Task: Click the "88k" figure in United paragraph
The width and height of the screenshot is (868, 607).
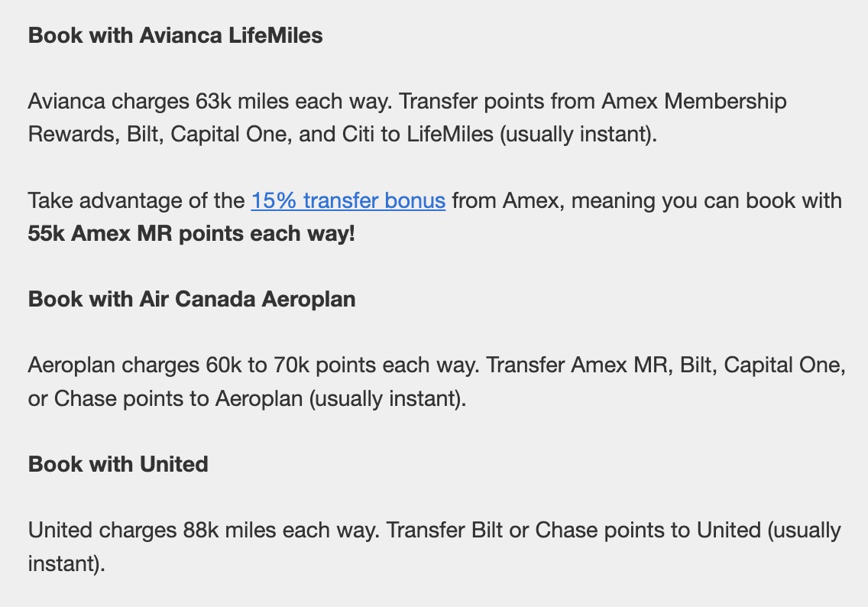Action: coord(200,531)
